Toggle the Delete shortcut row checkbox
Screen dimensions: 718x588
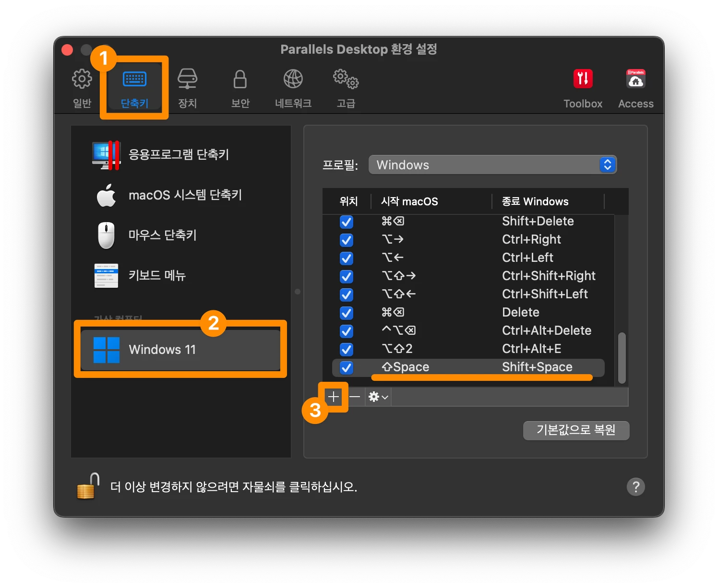(x=347, y=313)
